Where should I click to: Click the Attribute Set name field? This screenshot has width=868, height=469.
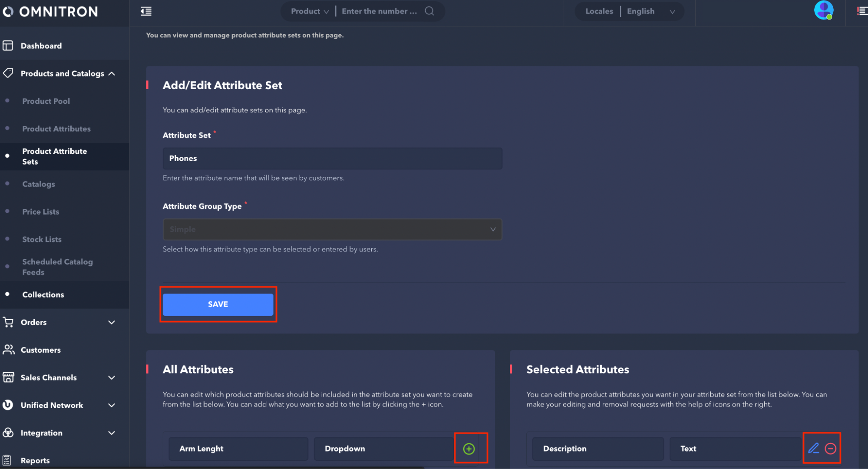coord(332,159)
